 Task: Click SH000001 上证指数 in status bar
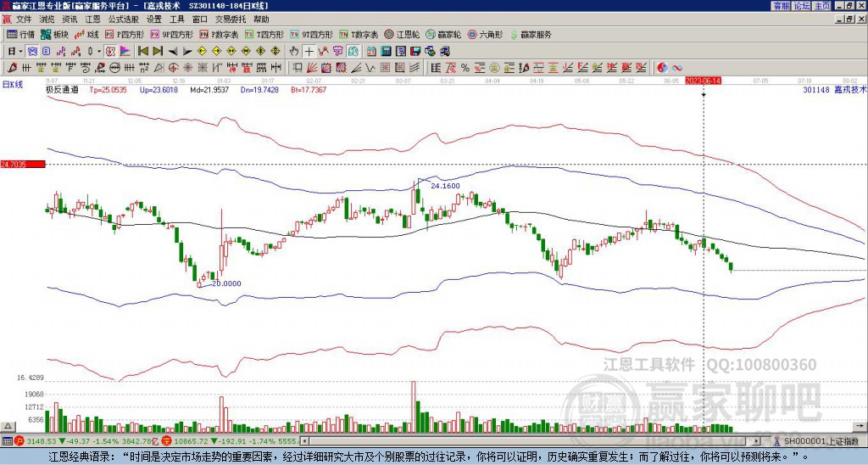point(821,440)
